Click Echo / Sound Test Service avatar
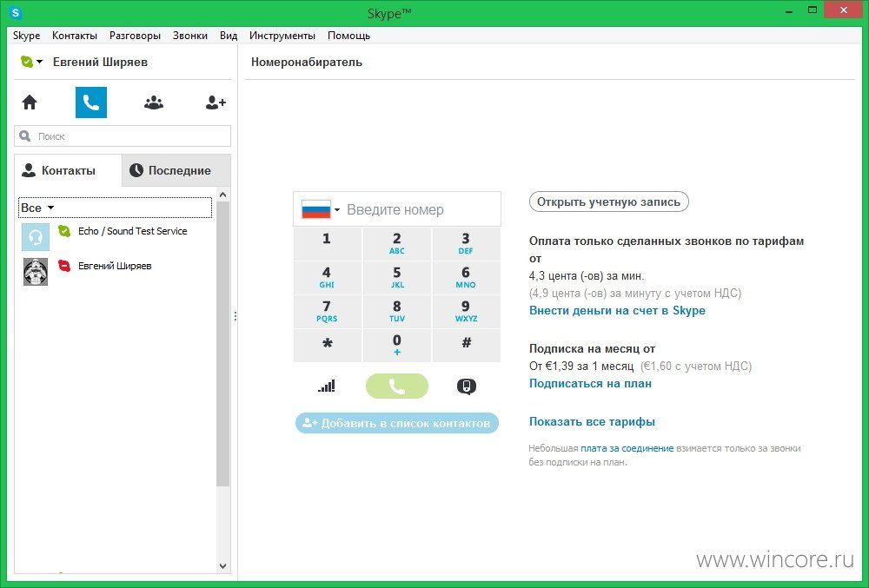The height and width of the screenshot is (588, 869). coord(36,237)
